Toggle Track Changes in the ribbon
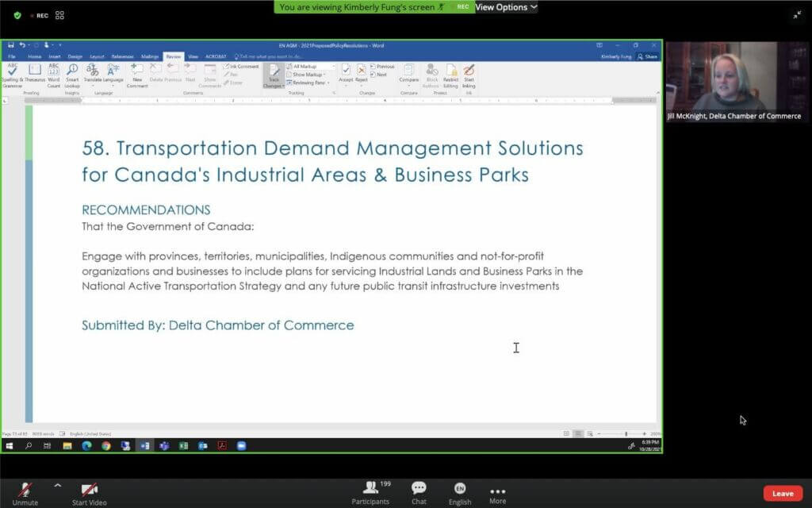The width and height of the screenshot is (812, 508). coord(274,75)
